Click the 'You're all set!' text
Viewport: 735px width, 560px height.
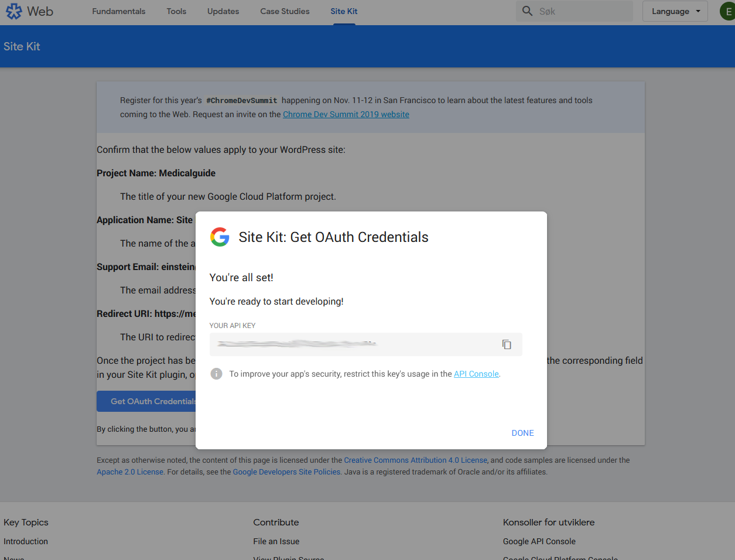point(241,278)
